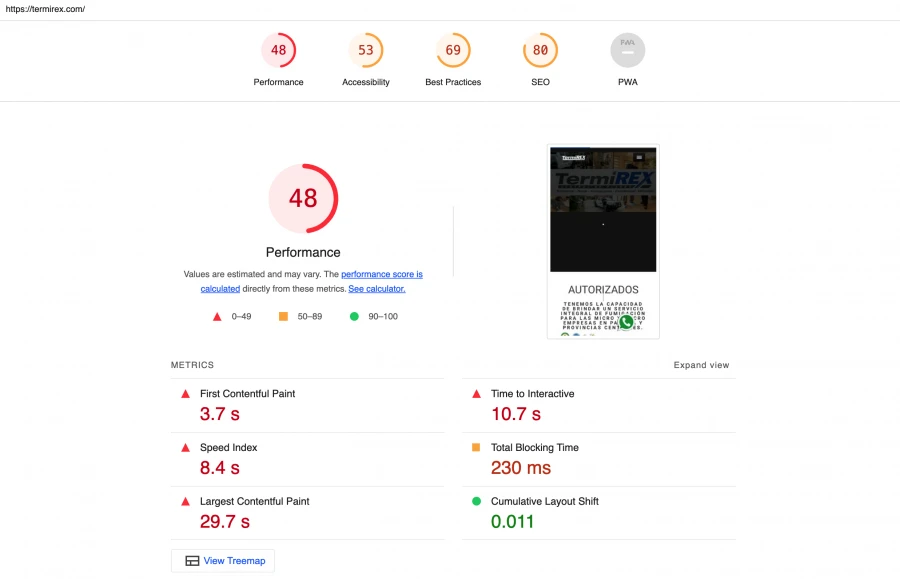Screen dimensions: 900x579
Task: Open the See calculator link
Action: coord(377,289)
